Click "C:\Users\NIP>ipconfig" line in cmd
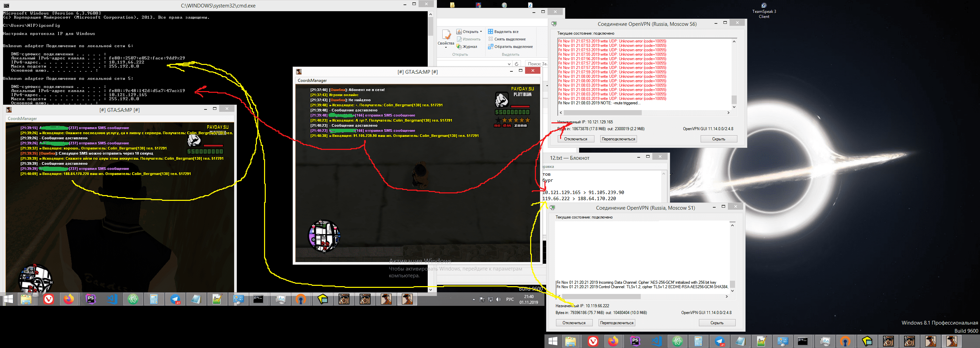Screen dimensions: 980x348 32,25
